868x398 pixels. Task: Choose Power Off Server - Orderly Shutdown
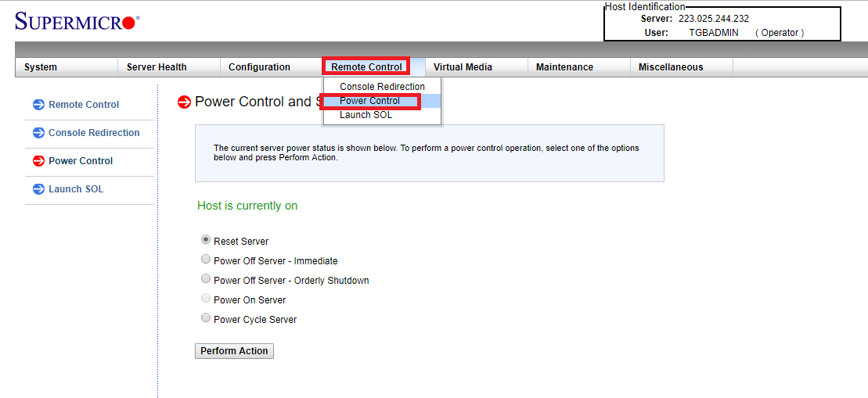(206, 278)
